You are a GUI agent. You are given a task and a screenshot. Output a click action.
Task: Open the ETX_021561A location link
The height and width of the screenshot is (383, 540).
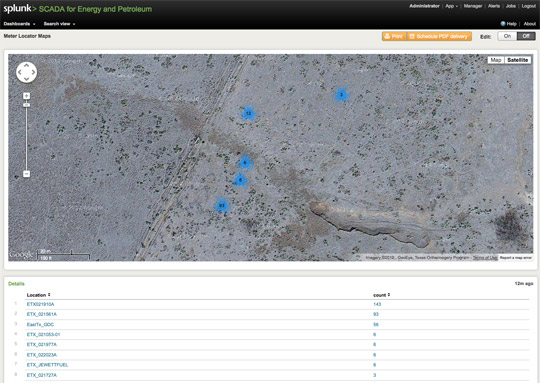[x=42, y=314]
